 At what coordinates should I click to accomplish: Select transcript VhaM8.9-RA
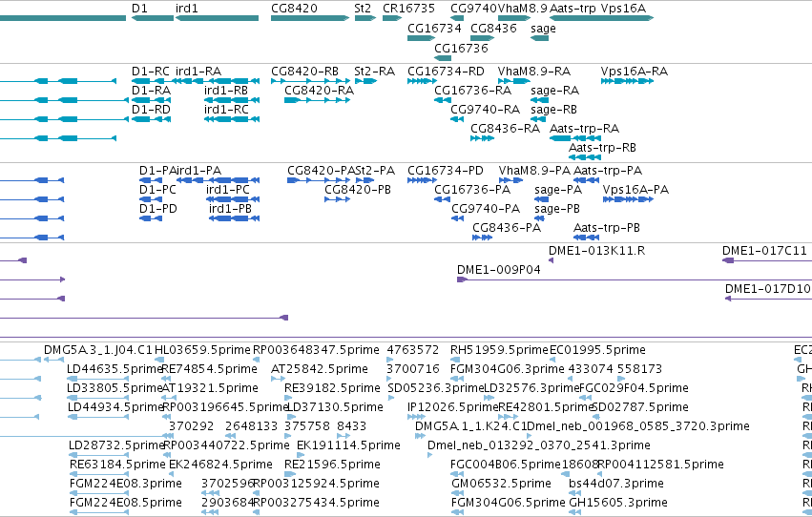[534, 71]
